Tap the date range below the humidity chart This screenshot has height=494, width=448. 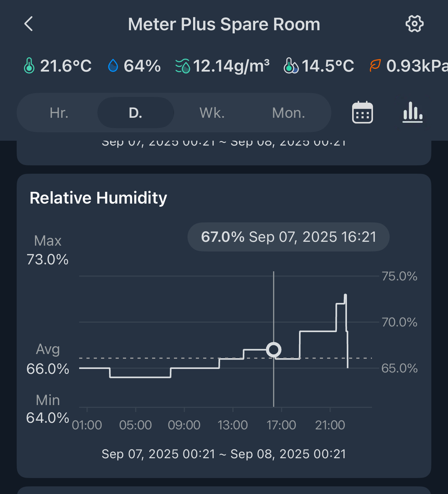click(x=224, y=454)
